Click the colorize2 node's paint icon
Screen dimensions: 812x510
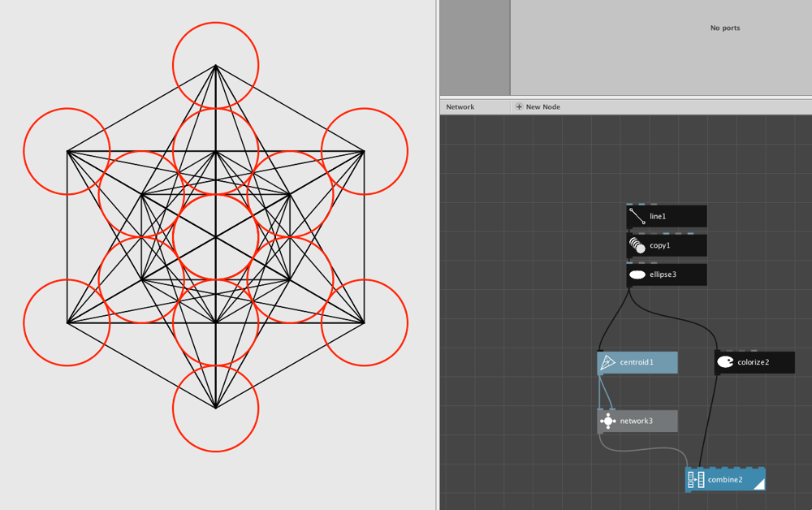click(x=725, y=362)
